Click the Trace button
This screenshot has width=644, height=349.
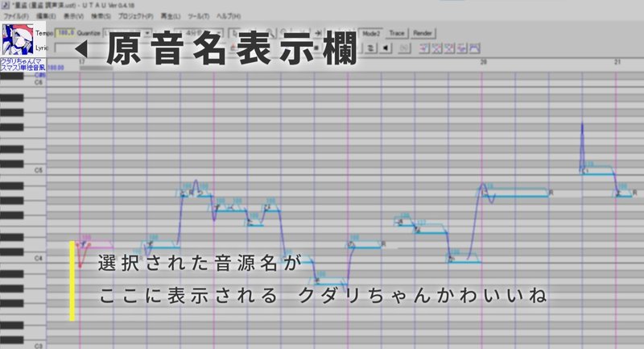[x=397, y=33]
